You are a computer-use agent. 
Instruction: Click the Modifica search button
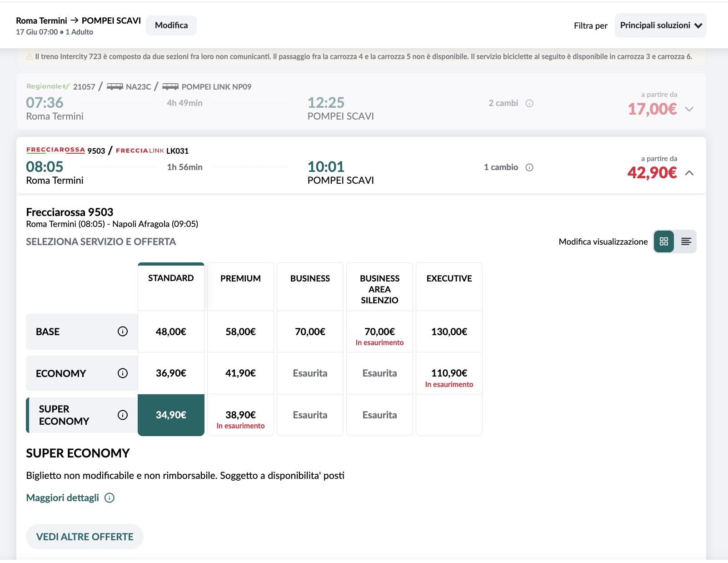pyautogui.click(x=171, y=25)
